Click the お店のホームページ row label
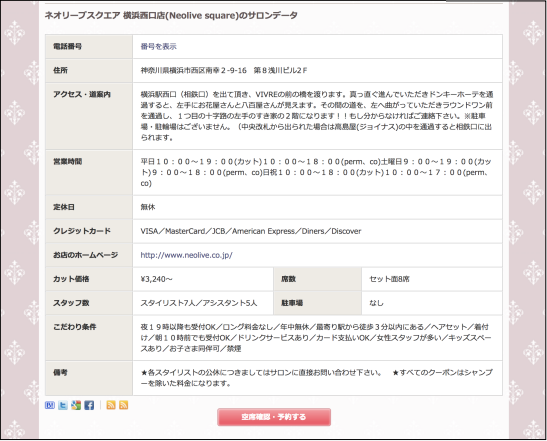This screenshot has width=547, height=441. point(85,255)
